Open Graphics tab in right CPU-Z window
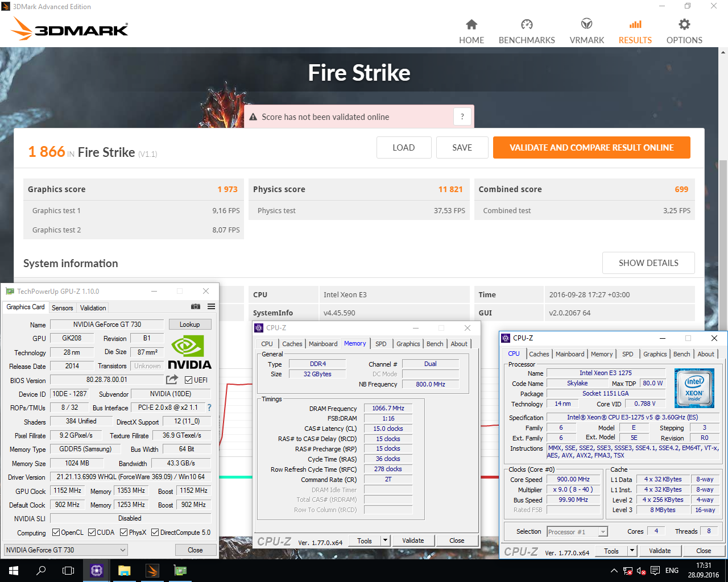This screenshot has height=582, width=728. click(x=655, y=354)
